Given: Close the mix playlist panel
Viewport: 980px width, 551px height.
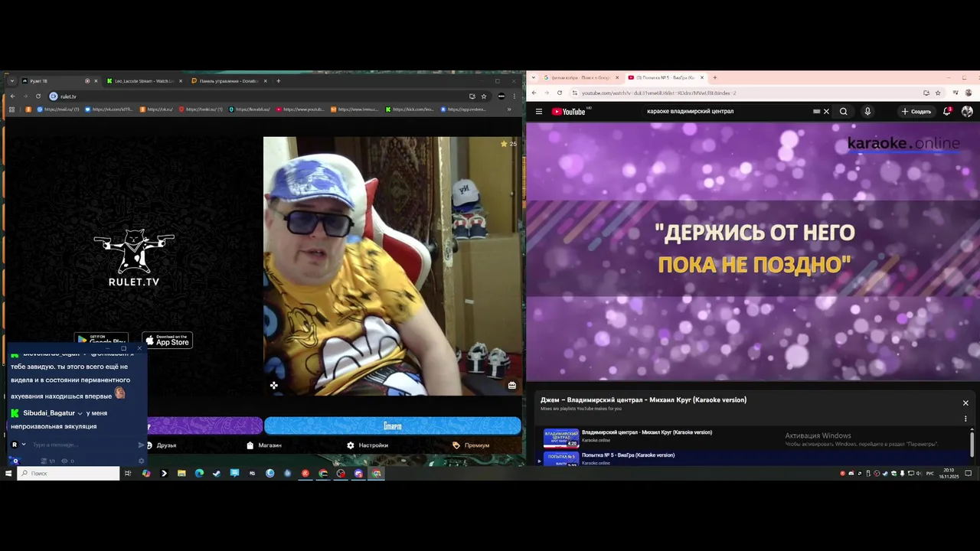Looking at the screenshot, I should pos(965,403).
